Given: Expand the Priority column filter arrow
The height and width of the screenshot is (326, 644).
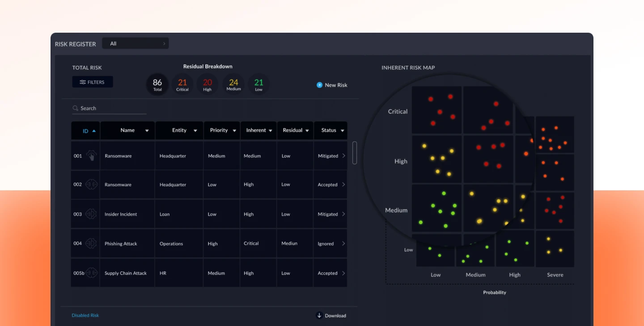Looking at the screenshot, I should coord(234,131).
